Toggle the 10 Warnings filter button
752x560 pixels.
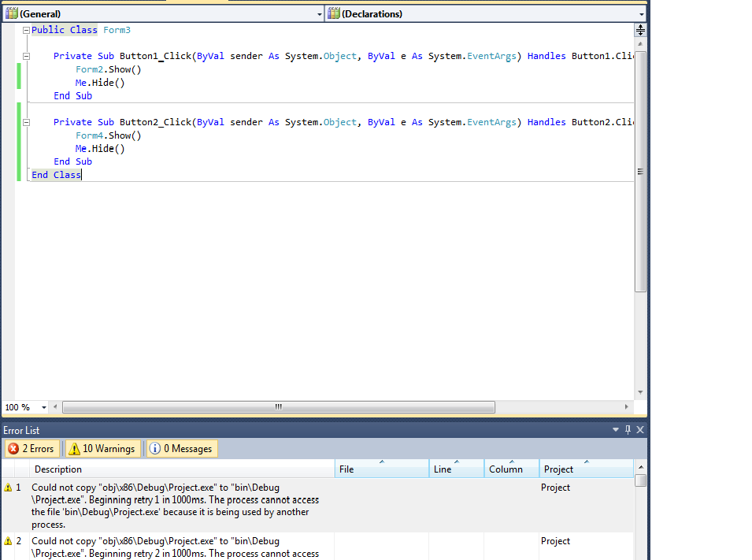(x=102, y=449)
